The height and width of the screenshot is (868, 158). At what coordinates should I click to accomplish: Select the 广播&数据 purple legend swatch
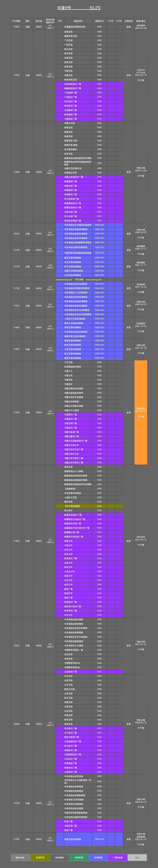[118, 858]
